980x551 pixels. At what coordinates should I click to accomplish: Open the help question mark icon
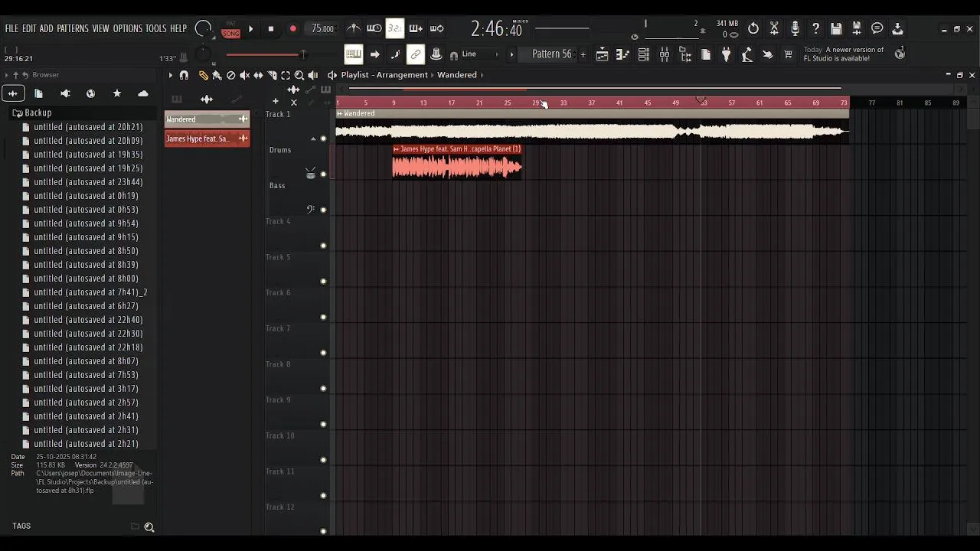coord(815,29)
